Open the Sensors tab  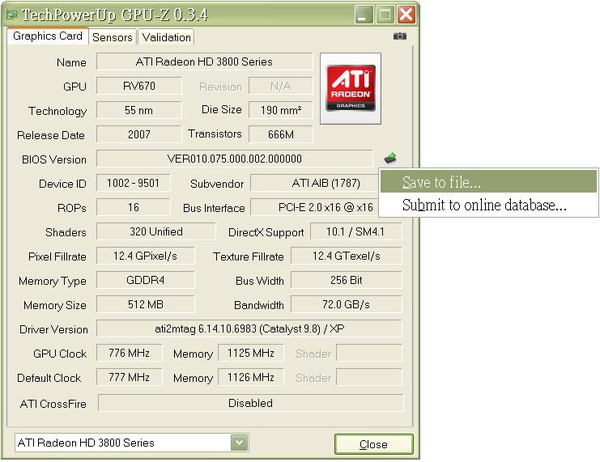[112, 37]
